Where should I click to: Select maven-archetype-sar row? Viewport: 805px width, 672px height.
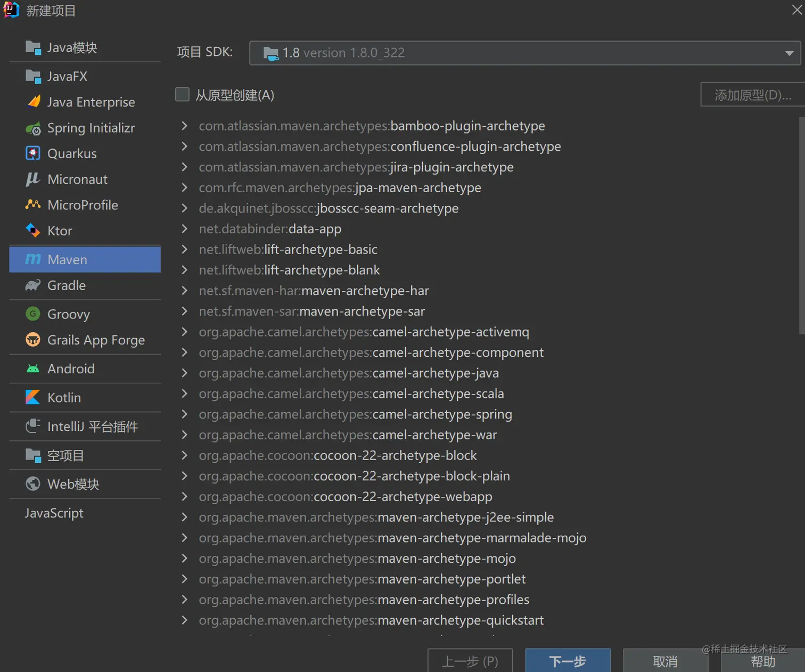click(x=487, y=312)
